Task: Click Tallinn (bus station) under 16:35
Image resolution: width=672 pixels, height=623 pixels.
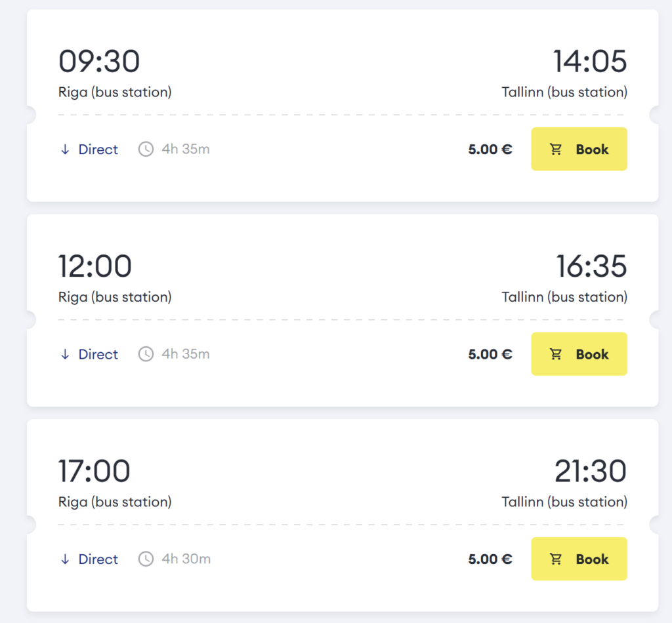Action: coord(564,296)
